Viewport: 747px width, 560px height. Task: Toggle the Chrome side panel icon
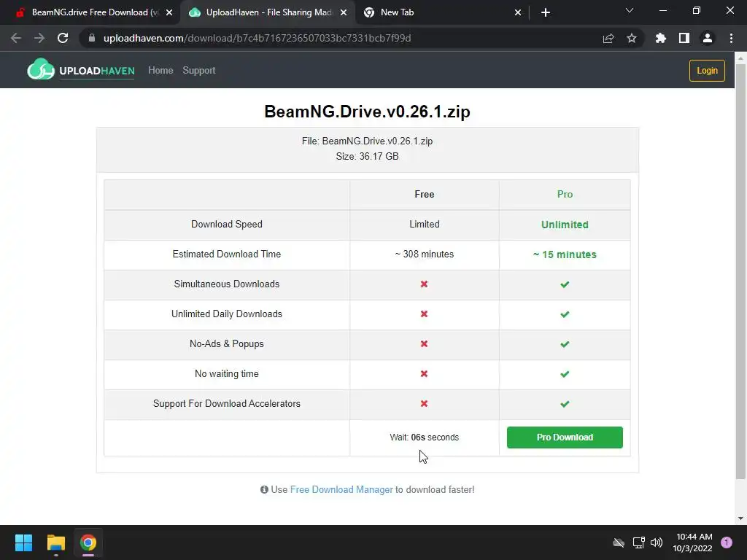[684, 38]
